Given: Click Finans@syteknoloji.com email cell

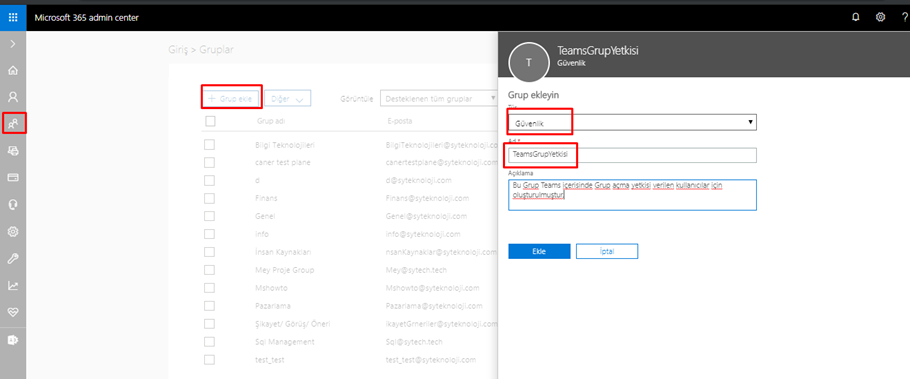Looking at the screenshot, I should tap(427, 198).
